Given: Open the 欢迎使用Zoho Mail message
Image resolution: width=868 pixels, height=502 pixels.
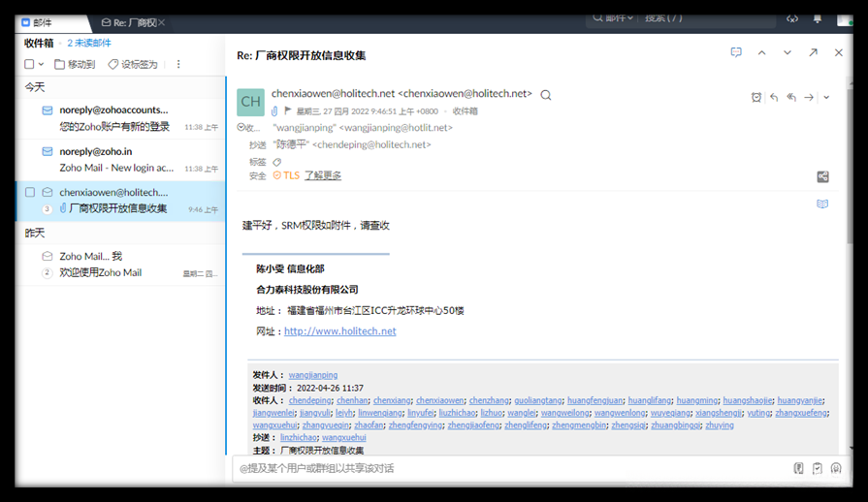Looking at the screenshot, I should click(120, 265).
